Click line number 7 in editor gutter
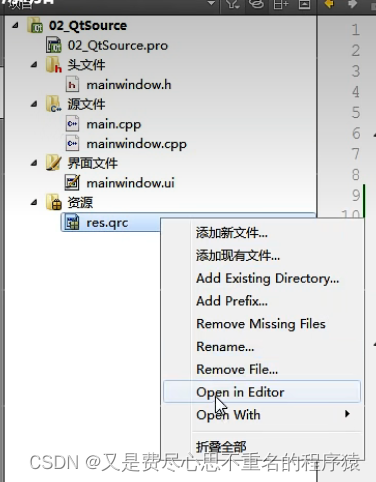 click(356, 154)
